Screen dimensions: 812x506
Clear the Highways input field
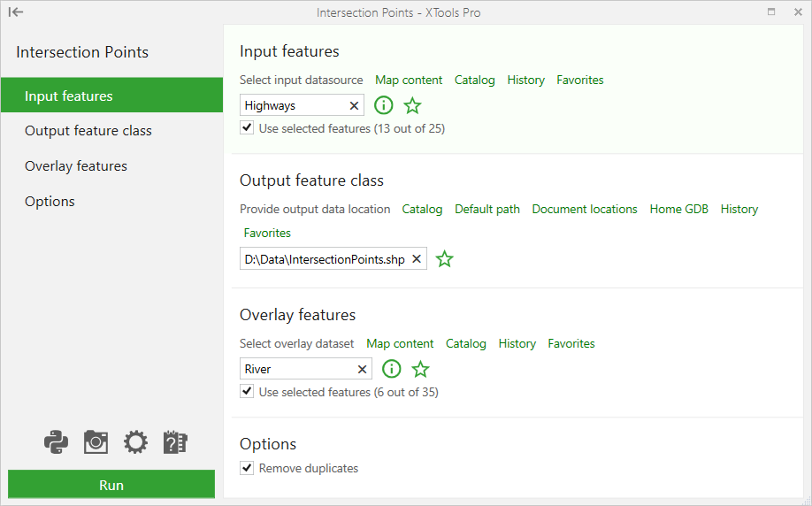click(354, 105)
